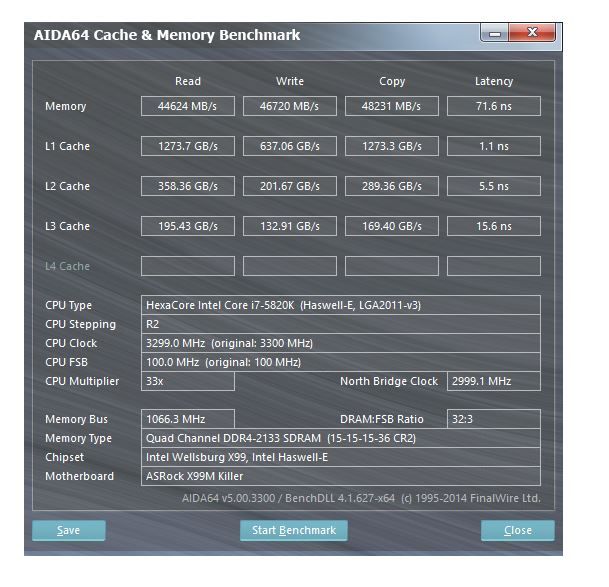The height and width of the screenshot is (587, 609).
Task: Click CPU Clock value 3299.0 MHz
Action: click(x=341, y=343)
